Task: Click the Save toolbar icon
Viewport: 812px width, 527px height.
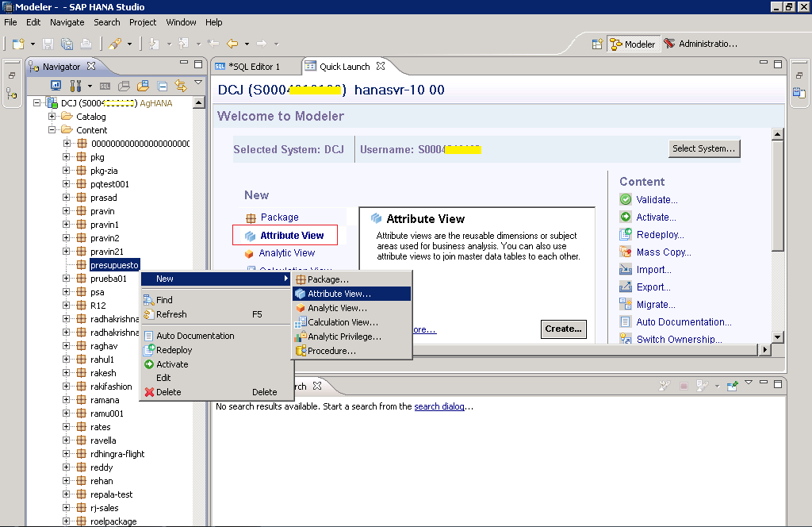Action: pyautogui.click(x=48, y=44)
